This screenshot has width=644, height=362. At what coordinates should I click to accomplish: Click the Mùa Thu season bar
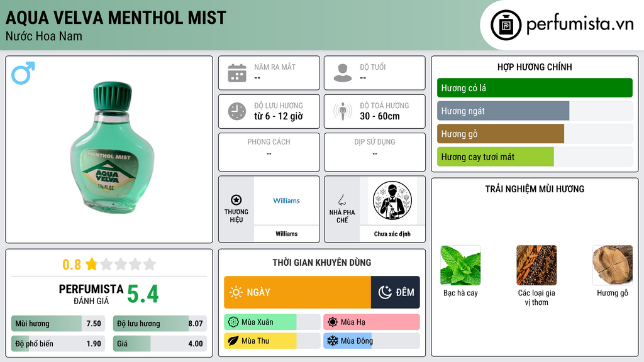point(272,341)
